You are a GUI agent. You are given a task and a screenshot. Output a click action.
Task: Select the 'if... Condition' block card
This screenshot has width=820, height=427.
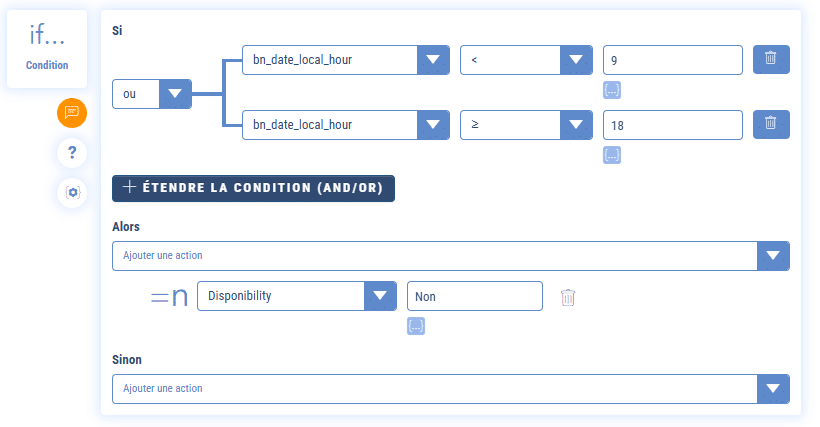coord(46,48)
